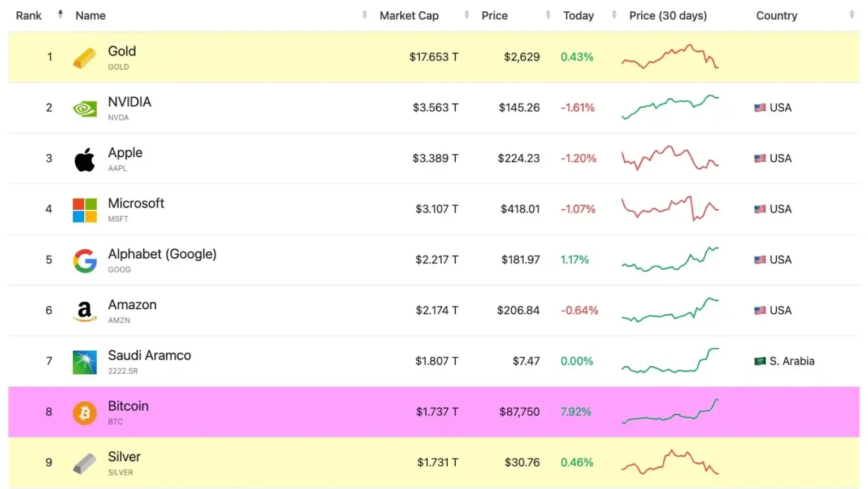Click Bitcoin's 30-day price chart

click(x=670, y=412)
